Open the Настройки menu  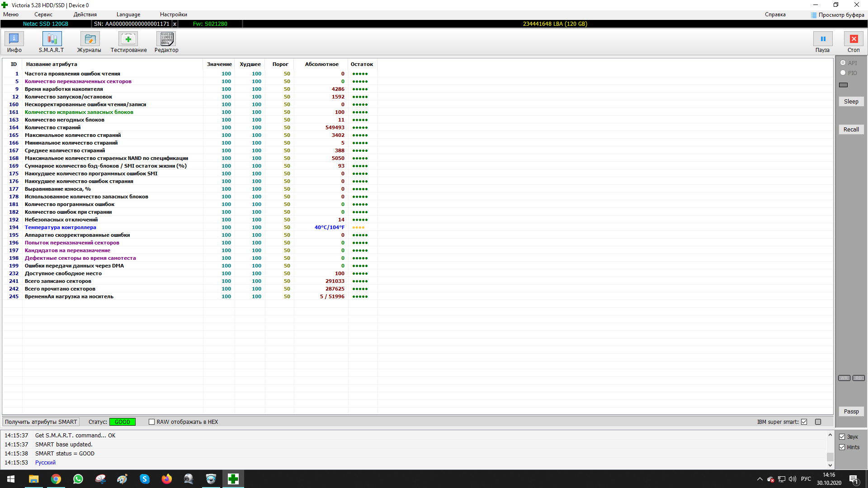(x=173, y=14)
